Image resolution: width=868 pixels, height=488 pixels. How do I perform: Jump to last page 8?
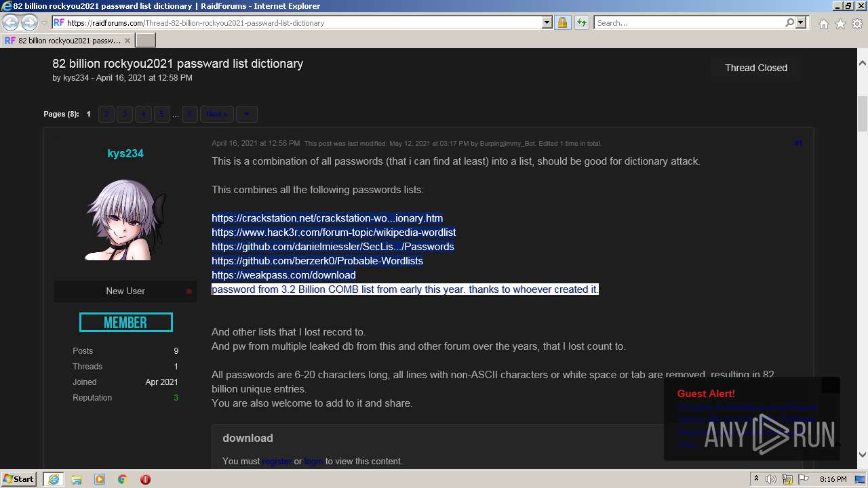[190, 114]
